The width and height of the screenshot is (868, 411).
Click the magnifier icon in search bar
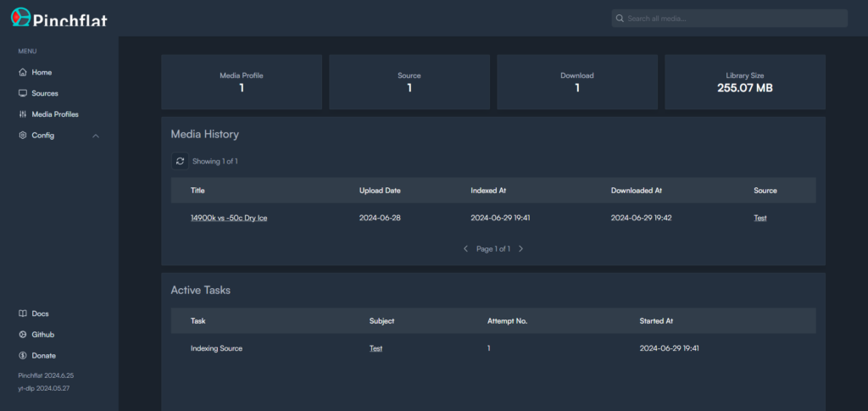pyautogui.click(x=620, y=19)
